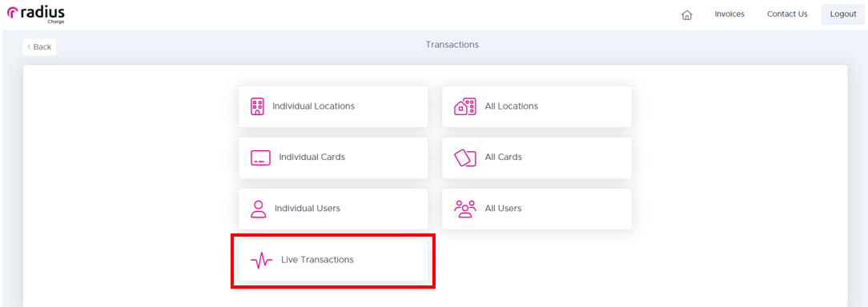View All Users transactions
This screenshot has width=868, height=307.
[537, 209]
